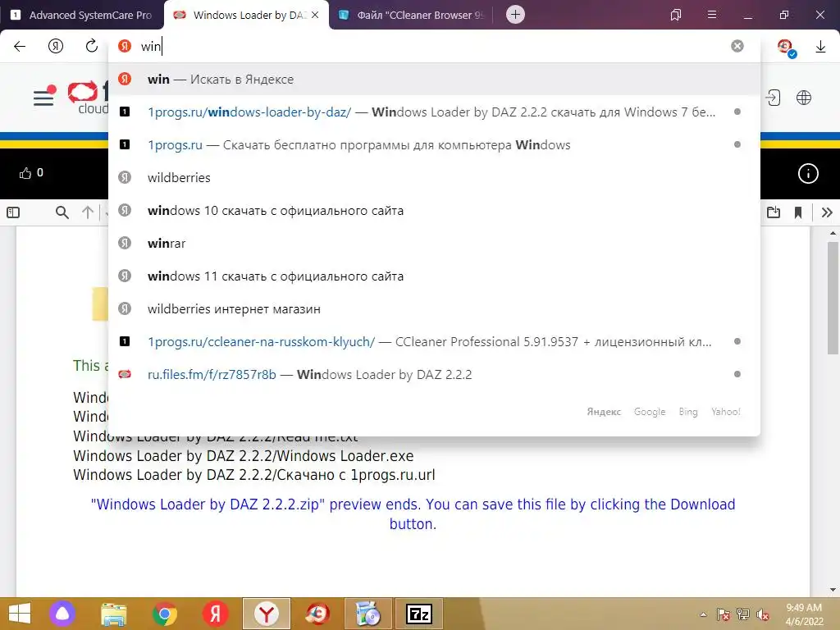
Task: Switch to Файл CCleaner Browser tab
Action: (412, 15)
